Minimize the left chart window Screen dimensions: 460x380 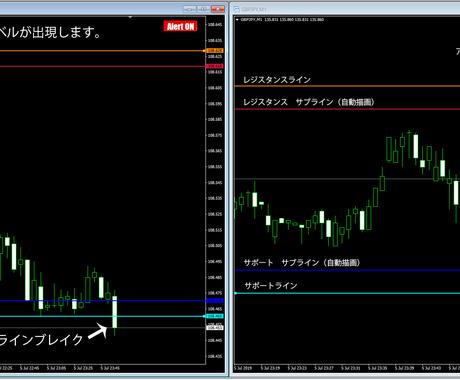pyautogui.click(x=189, y=9)
